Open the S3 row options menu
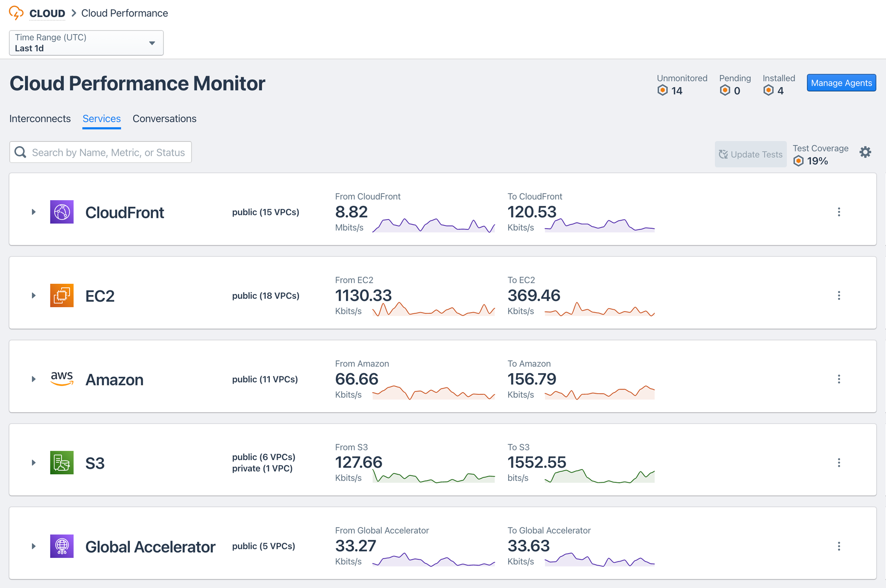Screen dimensions: 886x588 [x=839, y=463]
